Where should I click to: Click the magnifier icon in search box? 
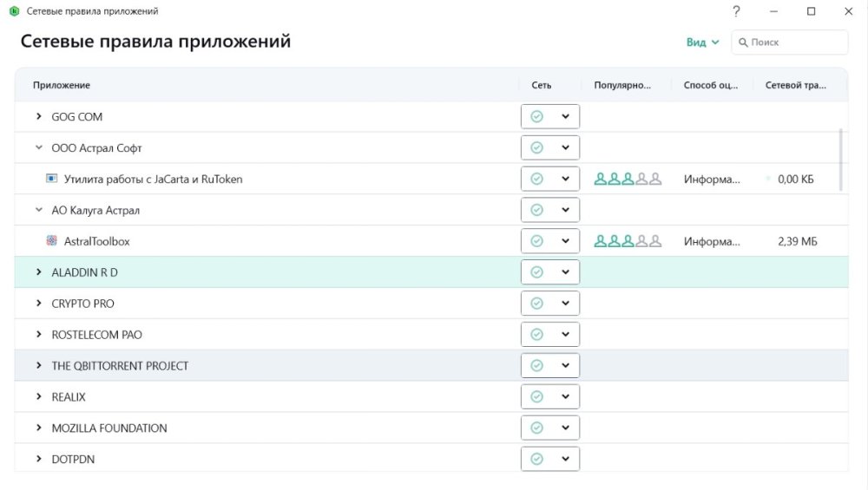pos(743,42)
